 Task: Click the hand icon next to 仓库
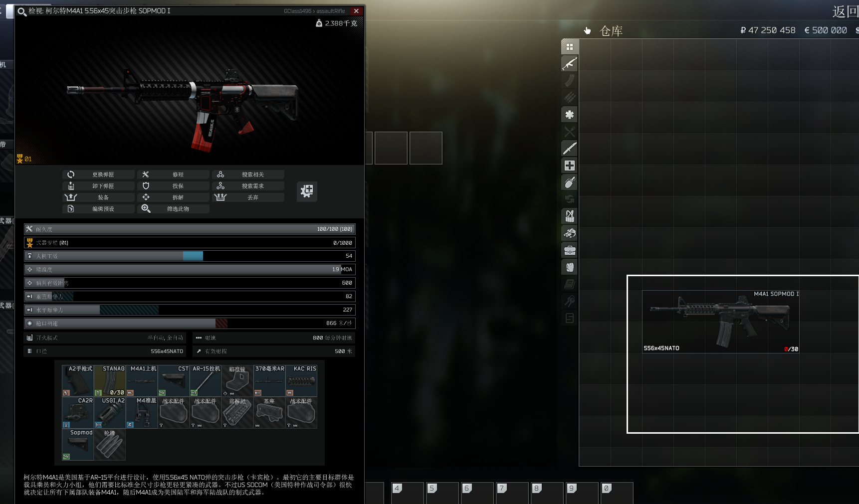(588, 31)
